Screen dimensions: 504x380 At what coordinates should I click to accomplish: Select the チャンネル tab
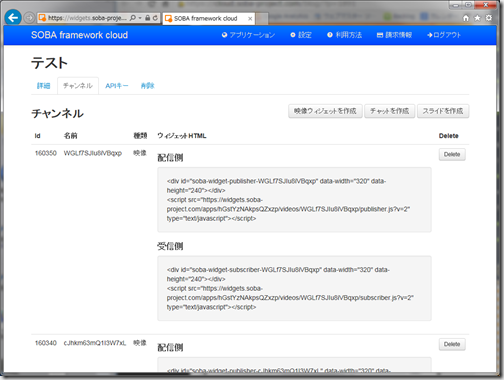78,86
